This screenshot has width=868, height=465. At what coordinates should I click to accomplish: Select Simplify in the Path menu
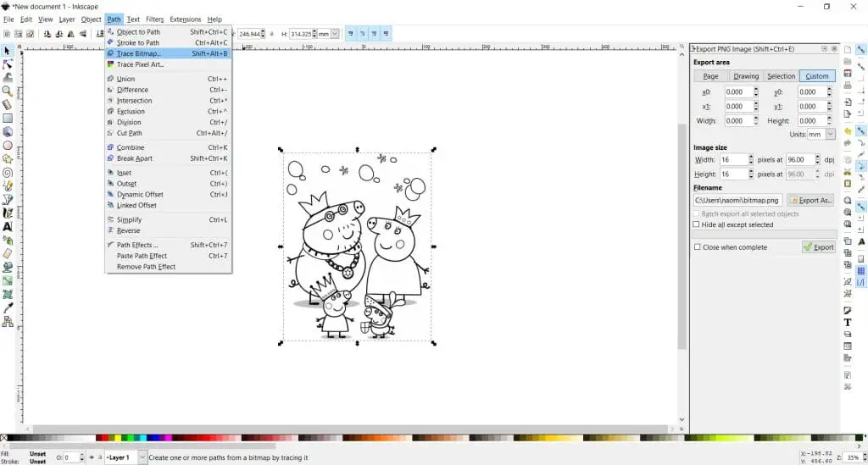click(168, 219)
